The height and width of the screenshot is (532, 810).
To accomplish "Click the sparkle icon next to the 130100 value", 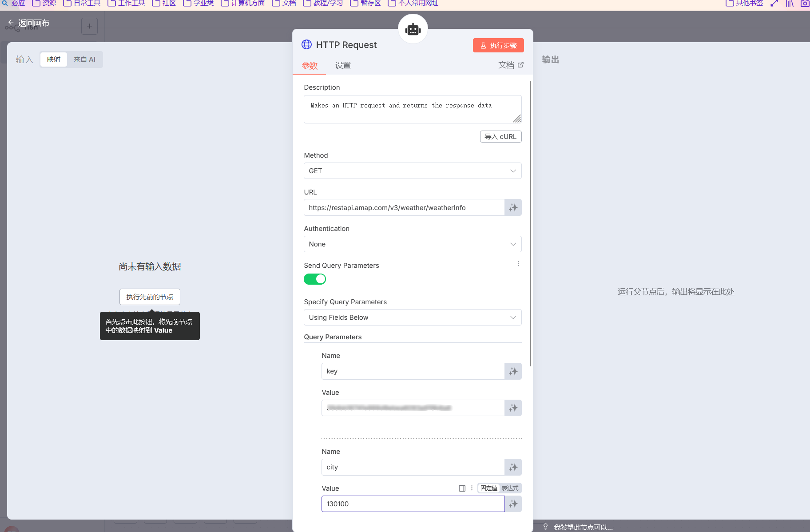I will click(513, 504).
